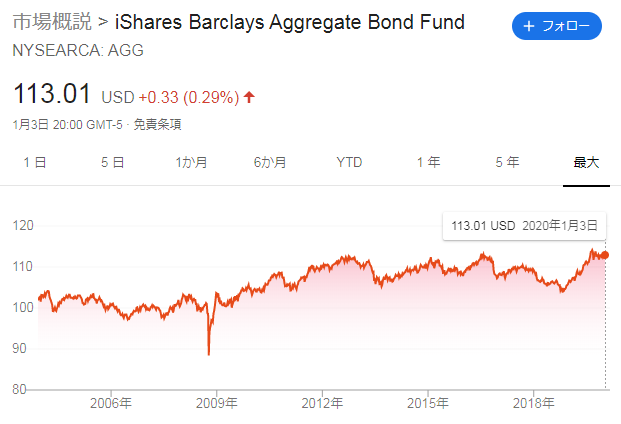Select the YTD range tab
This screenshot has width=621, height=424.
coord(349,162)
